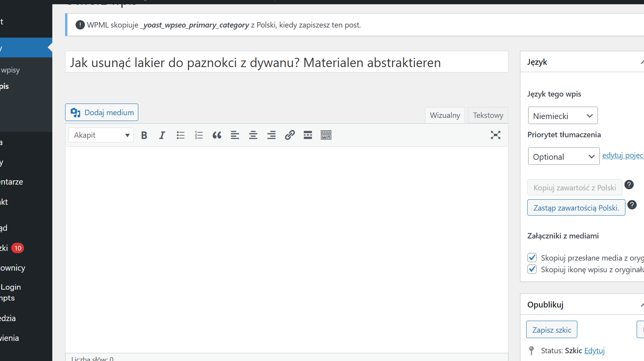Insert a blockquote
This screenshot has width=644, height=361.
[x=217, y=135]
